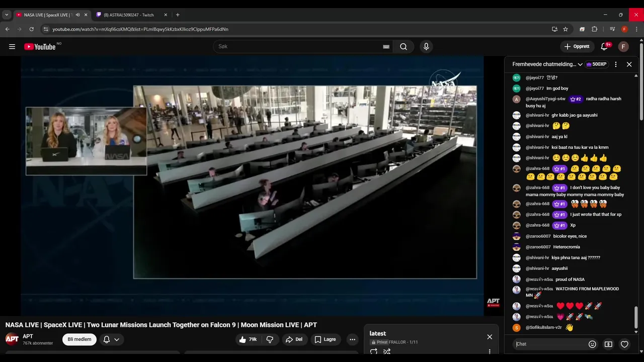
Task: Click the Chat message input field
Action: [551, 344]
